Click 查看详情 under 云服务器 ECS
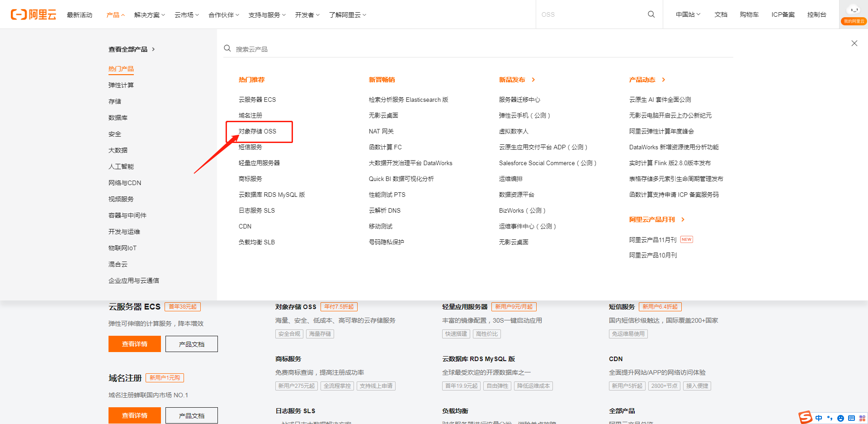Screen dimensions: 868x424 (135, 344)
